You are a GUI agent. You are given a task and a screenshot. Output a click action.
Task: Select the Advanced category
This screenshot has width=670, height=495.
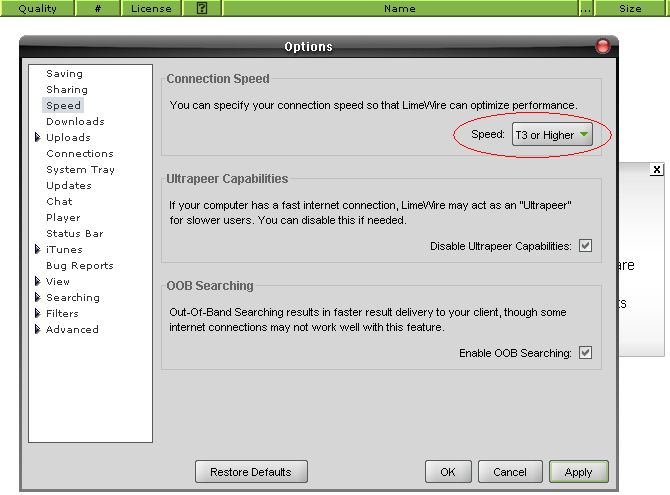coord(72,330)
